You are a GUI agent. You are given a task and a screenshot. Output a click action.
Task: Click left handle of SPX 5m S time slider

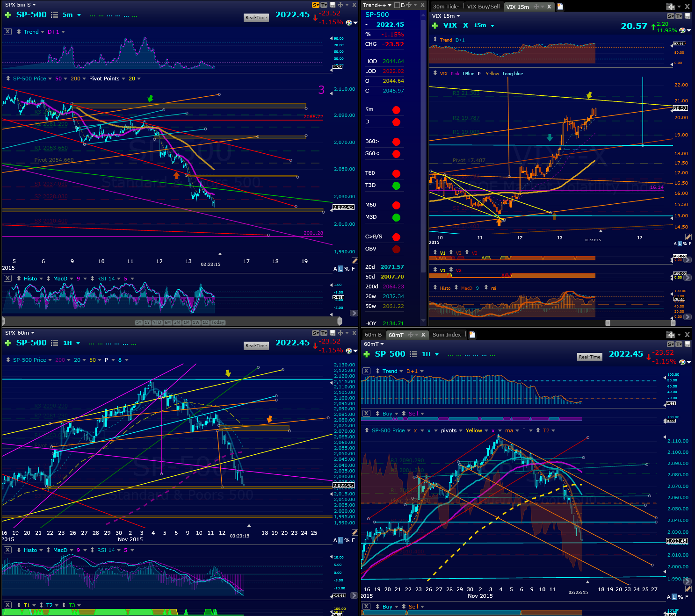(3, 321)
